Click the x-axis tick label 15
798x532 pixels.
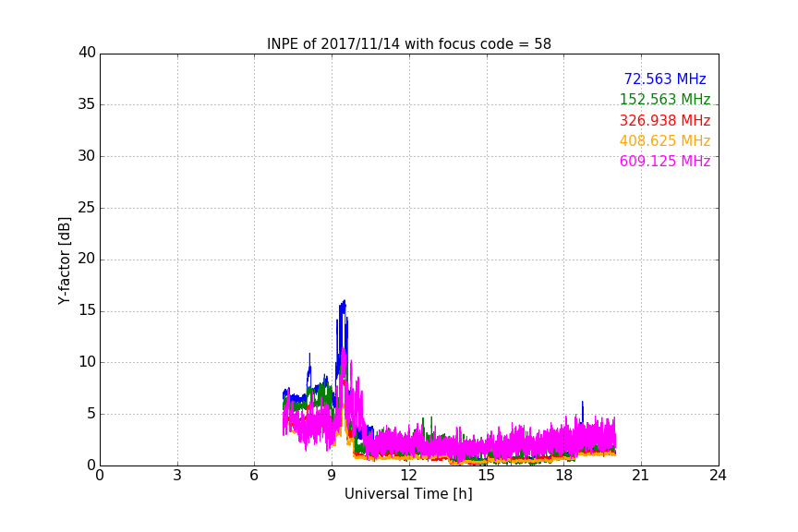[487, 476]
